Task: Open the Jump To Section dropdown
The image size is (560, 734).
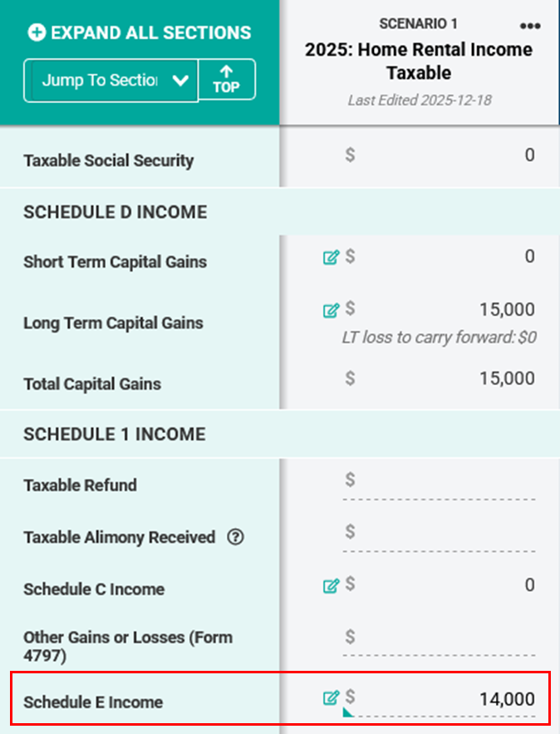Action: tap(111, 81)
